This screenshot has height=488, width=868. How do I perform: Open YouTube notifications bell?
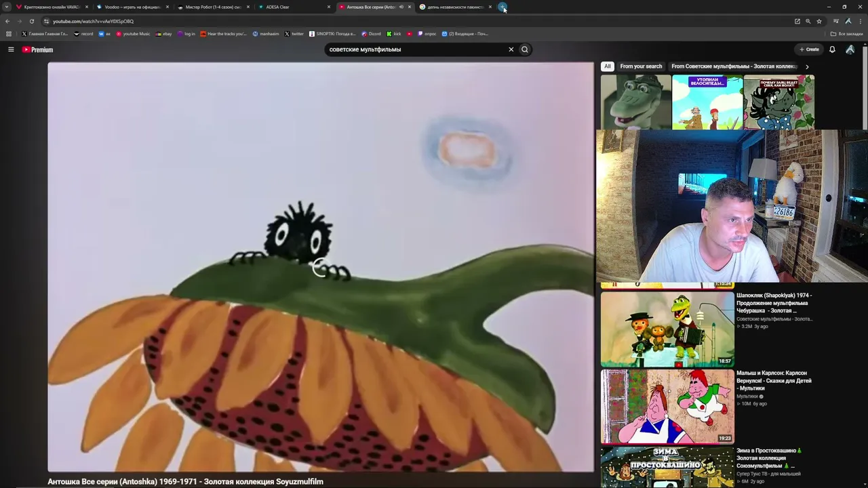[832, 49]
